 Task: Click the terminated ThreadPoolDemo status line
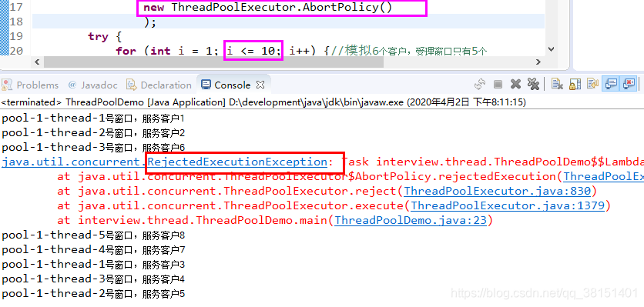coord(263,102)
